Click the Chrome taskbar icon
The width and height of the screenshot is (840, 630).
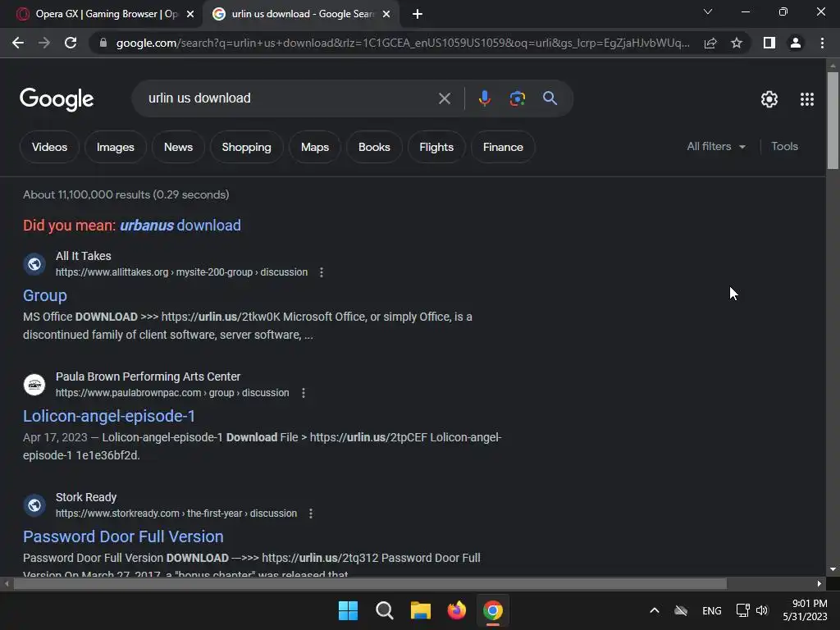point(493,610)
